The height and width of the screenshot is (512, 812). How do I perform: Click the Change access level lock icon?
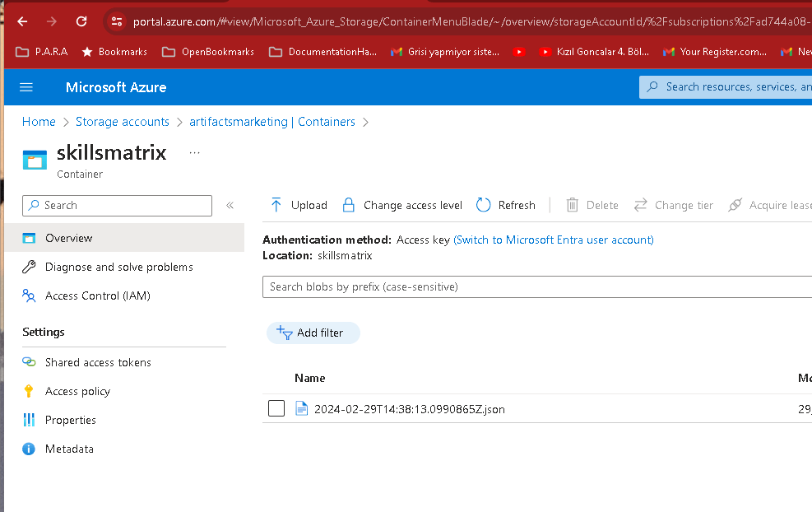[349, 205]
